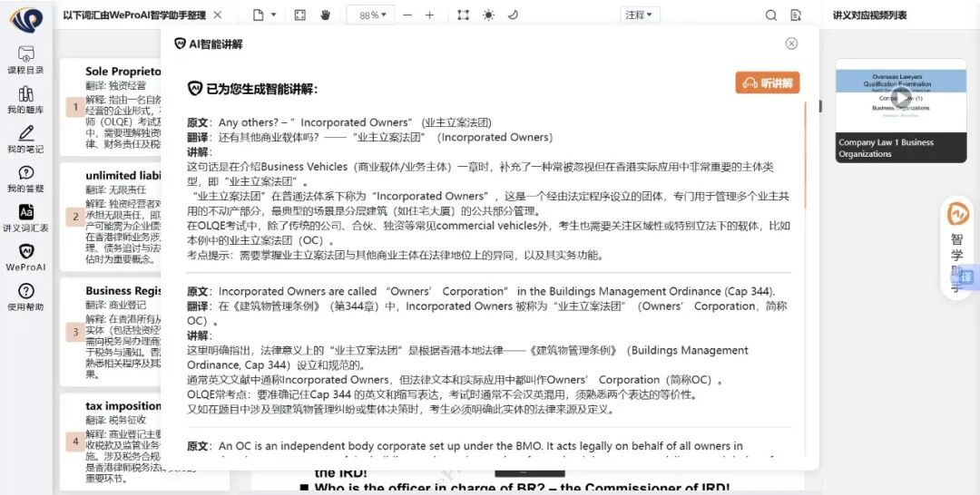Open 使用帮助 help page
Screen dimensions: 980x495
click(x=25, y=297)
